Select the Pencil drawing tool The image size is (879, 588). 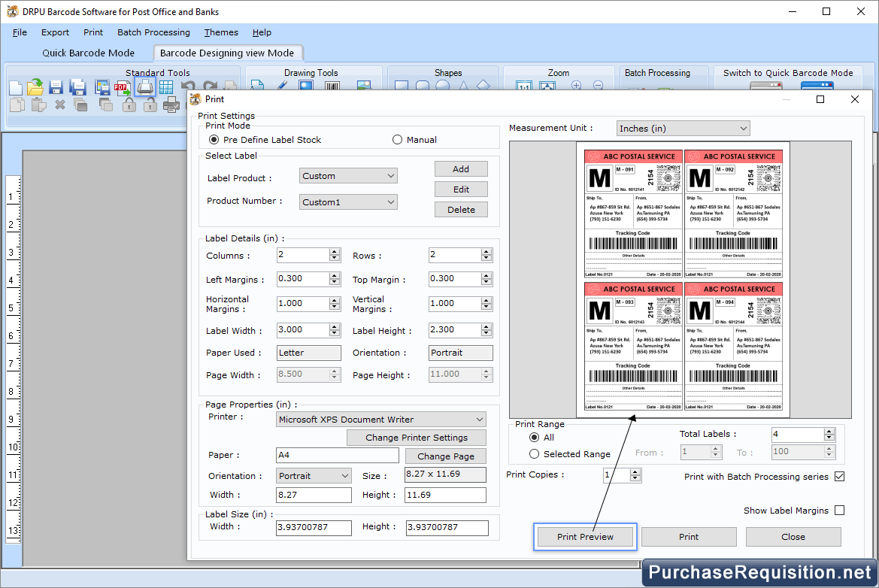281,86
